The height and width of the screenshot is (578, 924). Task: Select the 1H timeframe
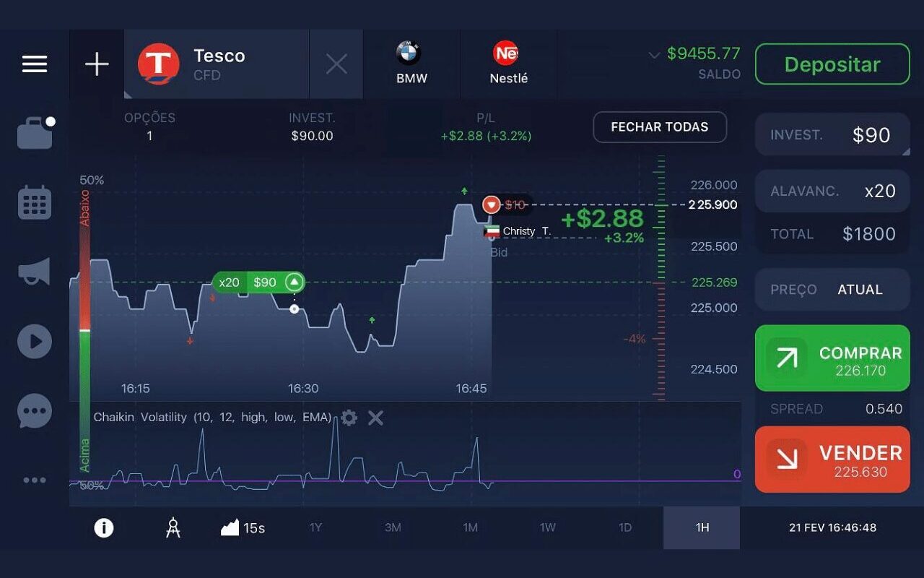[x=702, y=527]
